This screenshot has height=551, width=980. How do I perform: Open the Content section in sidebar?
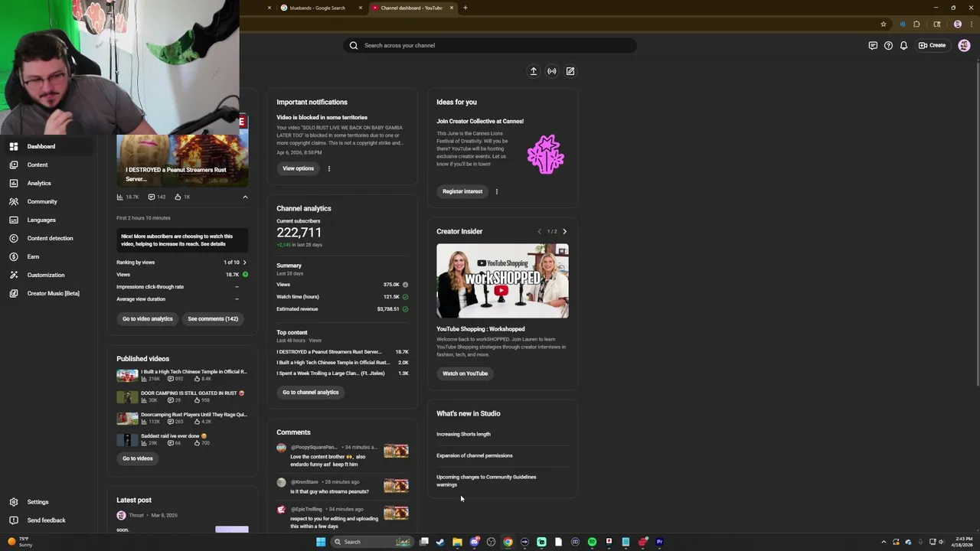(38, 165)
